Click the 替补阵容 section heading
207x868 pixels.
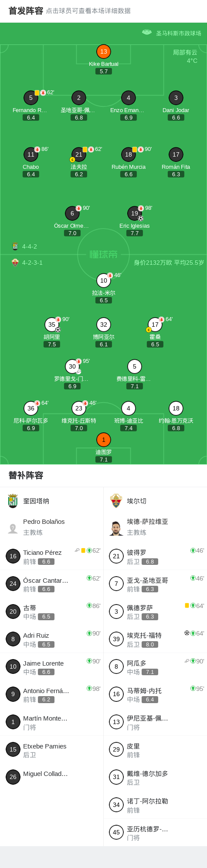[x=26, y=475]
